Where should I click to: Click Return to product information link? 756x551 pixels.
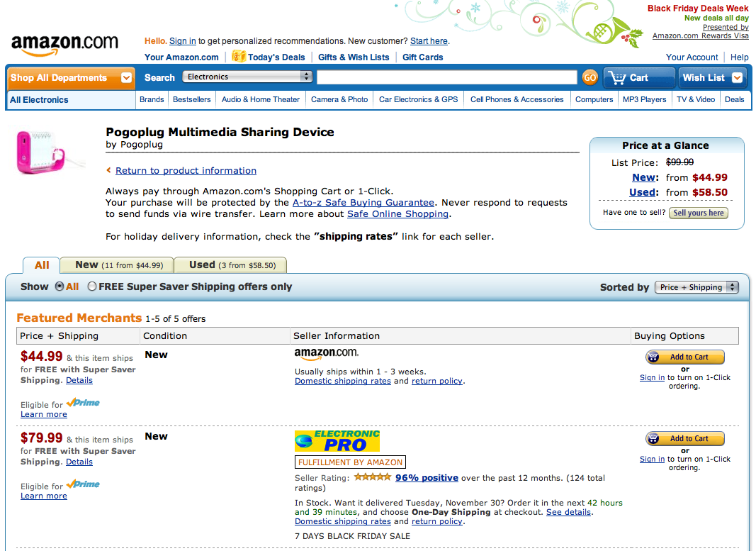click(186, 170)
